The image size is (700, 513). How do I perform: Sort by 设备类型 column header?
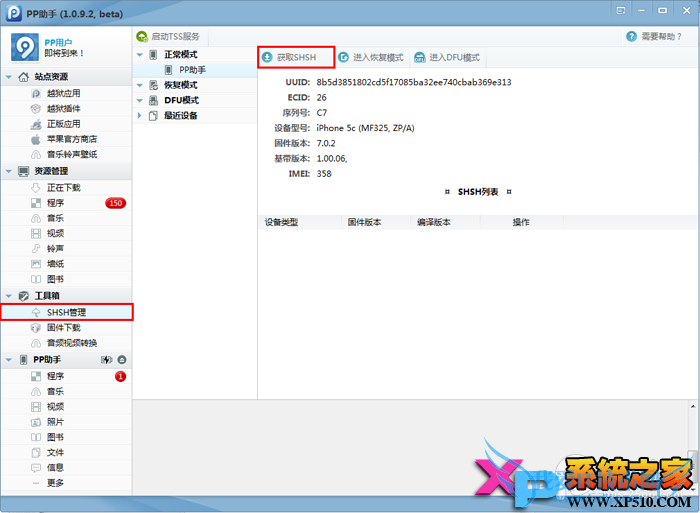[x=300, y=222]
